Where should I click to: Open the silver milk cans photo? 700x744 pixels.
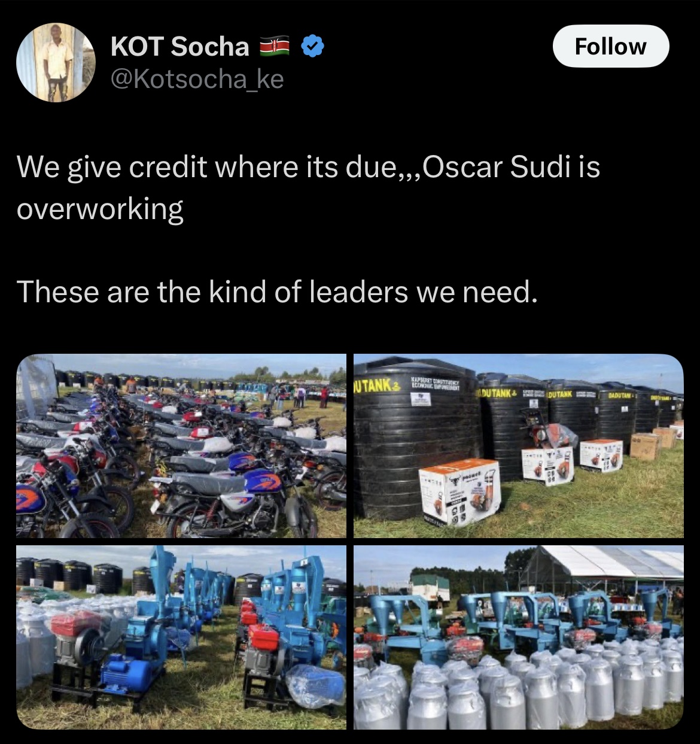tap(519, 637)
